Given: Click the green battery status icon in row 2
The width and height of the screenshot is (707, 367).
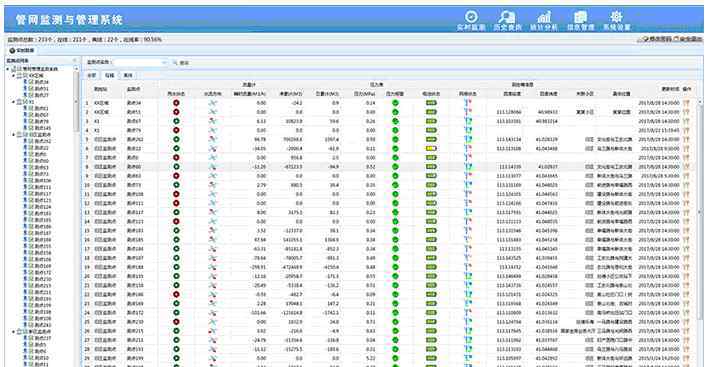Looking at the screenshot, I should point(431,112).
